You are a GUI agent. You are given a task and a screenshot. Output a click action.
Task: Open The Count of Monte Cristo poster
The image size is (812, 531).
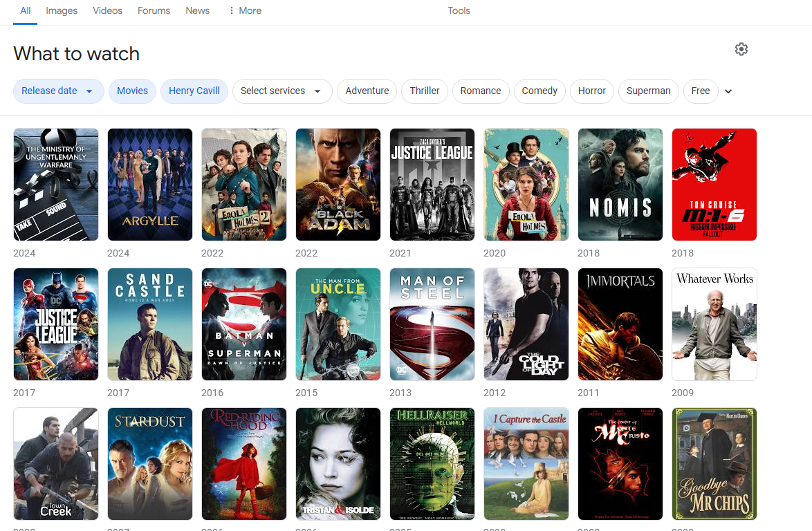620,464
